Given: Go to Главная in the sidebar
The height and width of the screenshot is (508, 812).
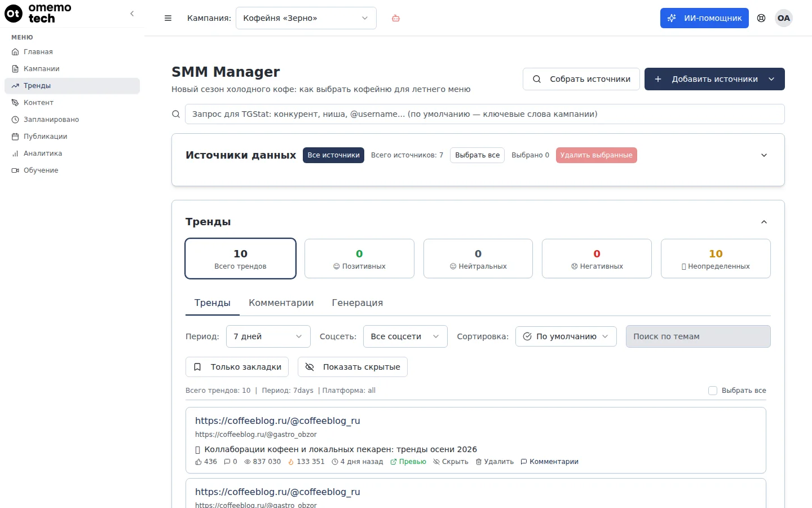Looking at the screenshot, I should click(72, 52).
